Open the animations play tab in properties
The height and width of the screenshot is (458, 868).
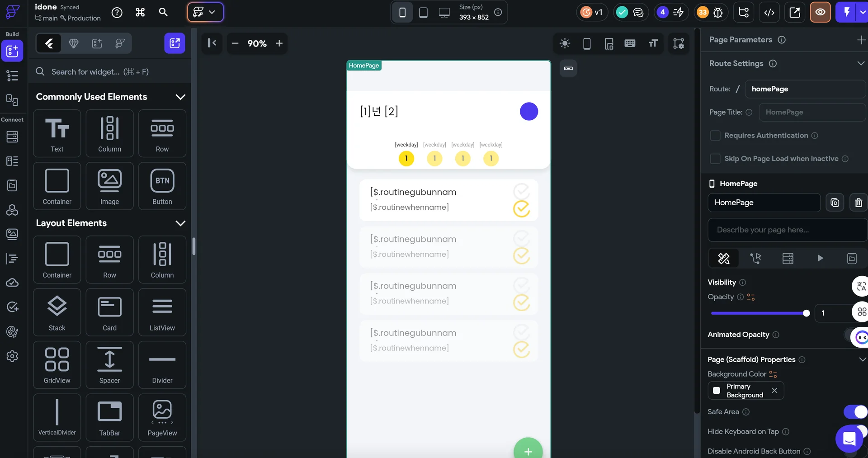tap(820, 258)
